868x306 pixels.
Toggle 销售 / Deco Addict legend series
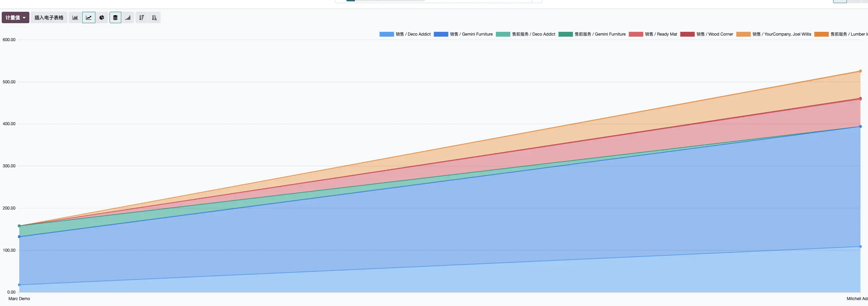click(405, 34)
